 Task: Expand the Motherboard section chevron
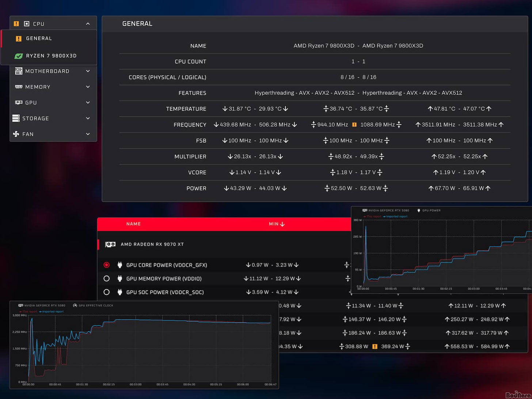(88, 71)
